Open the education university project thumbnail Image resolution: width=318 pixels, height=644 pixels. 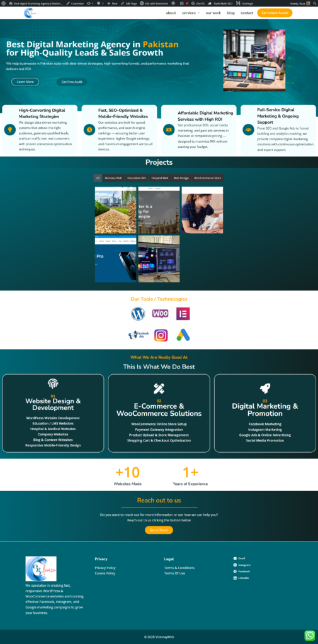(x=159, y=210)
